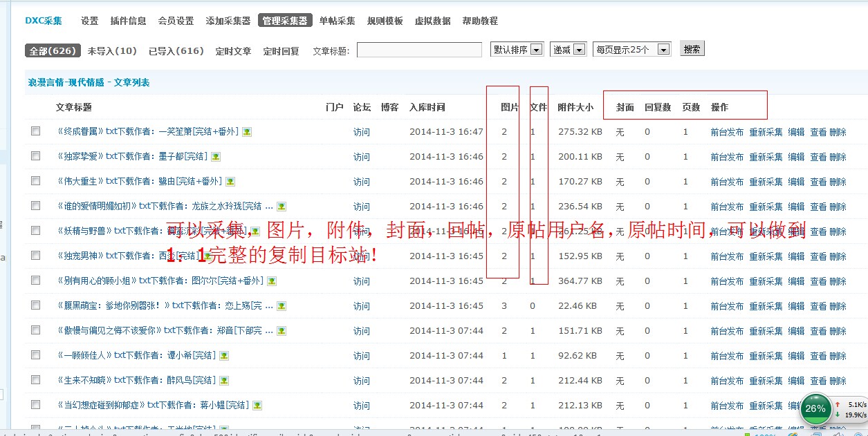Select checkbox for 《别有用心的顾小姐》 row
This screenshot has height=436, width=868.
pos(36,281)
